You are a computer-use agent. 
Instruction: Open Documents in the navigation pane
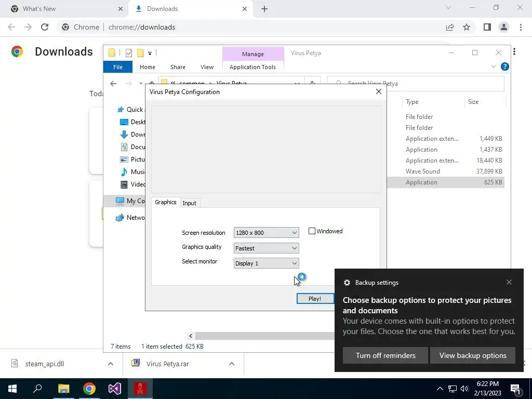point(132,147)
